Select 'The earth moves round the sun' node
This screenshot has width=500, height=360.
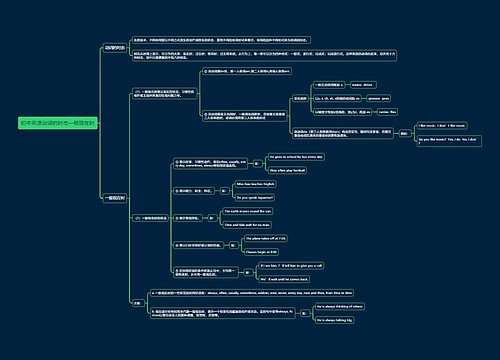click(248, 211)
